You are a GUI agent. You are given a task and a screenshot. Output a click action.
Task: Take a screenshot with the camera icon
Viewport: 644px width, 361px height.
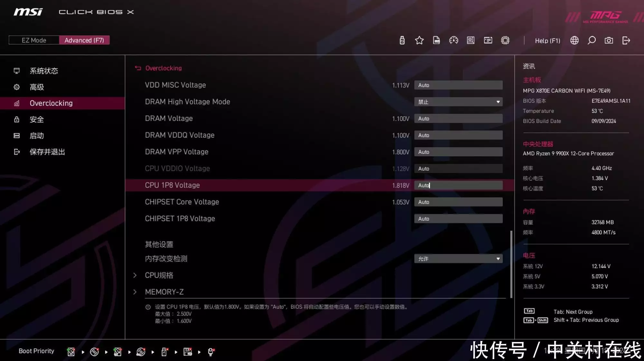point(609,40)
